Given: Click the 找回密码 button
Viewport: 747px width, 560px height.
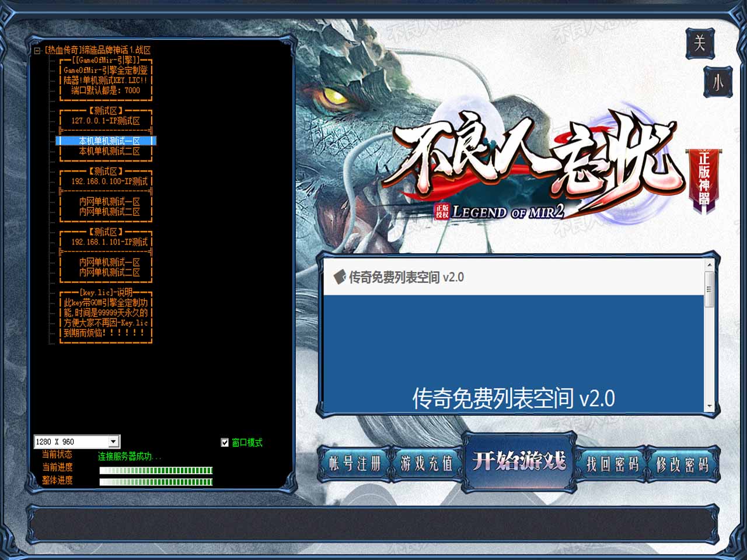Looking at the screenshot, I should coord(612,464).
